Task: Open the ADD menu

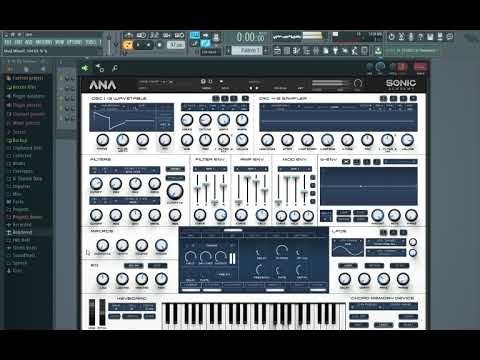Action: [x=29, y=42]
